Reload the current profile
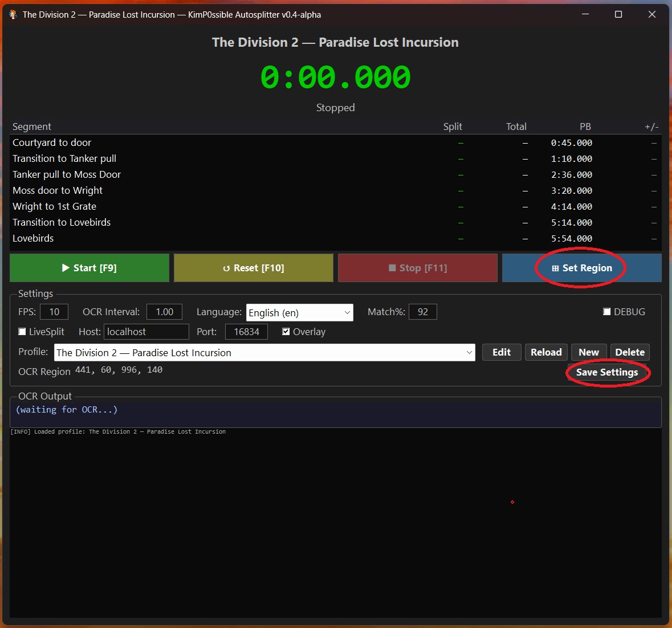This screenshot has height=628, width=672. [546, 352]
